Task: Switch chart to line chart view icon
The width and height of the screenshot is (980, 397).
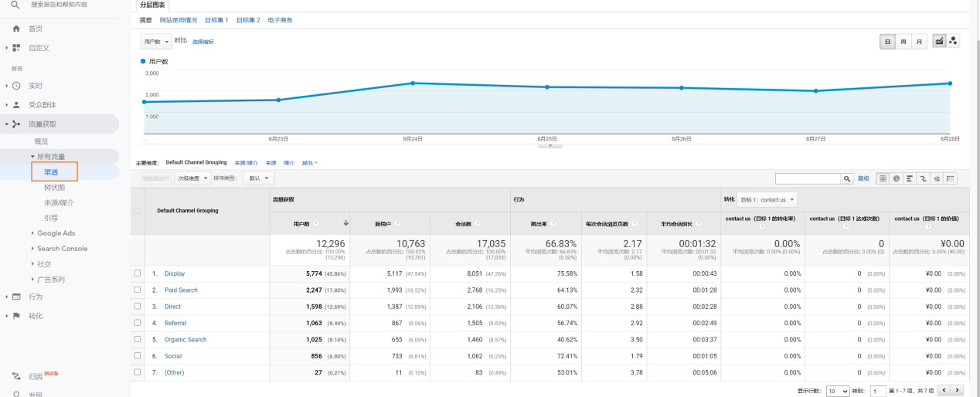Action: [x=940, y=41]
